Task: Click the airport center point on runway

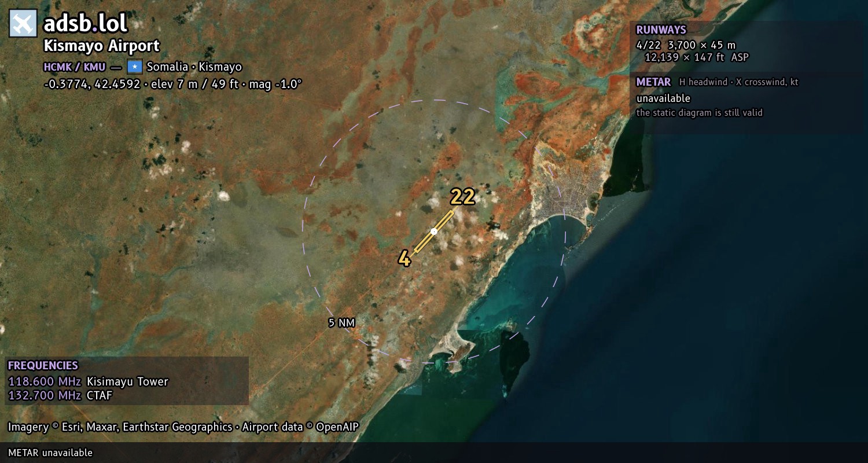Action: pyautogui.click(x=434, y=231)
